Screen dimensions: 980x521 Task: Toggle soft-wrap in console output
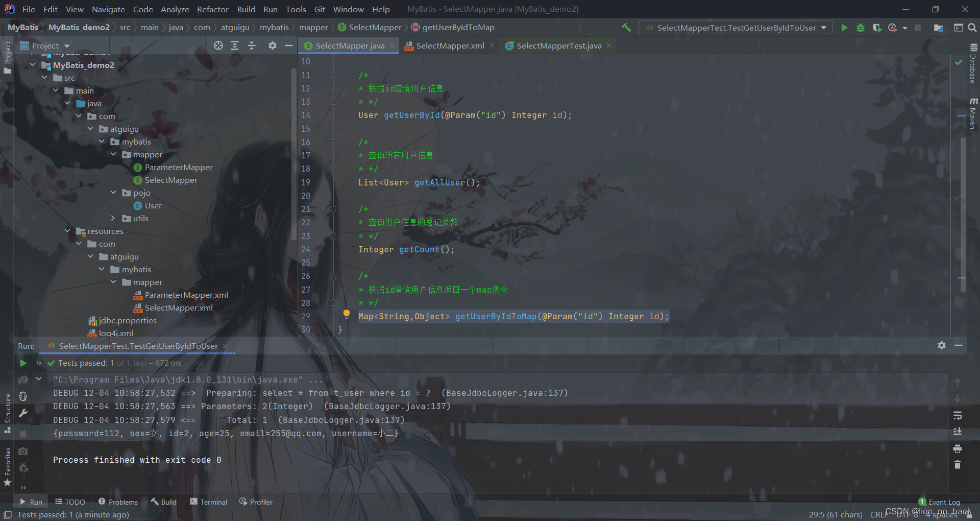(958, 415)
